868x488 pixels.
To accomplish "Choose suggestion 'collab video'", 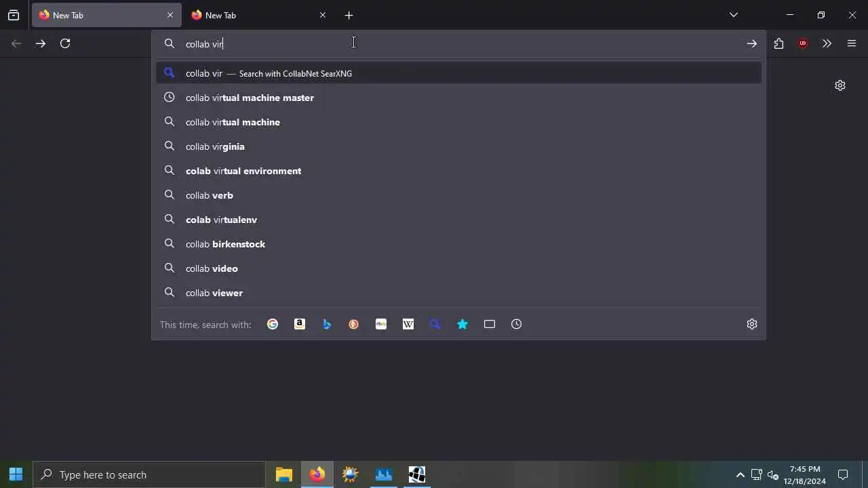I will coord(458,268).
